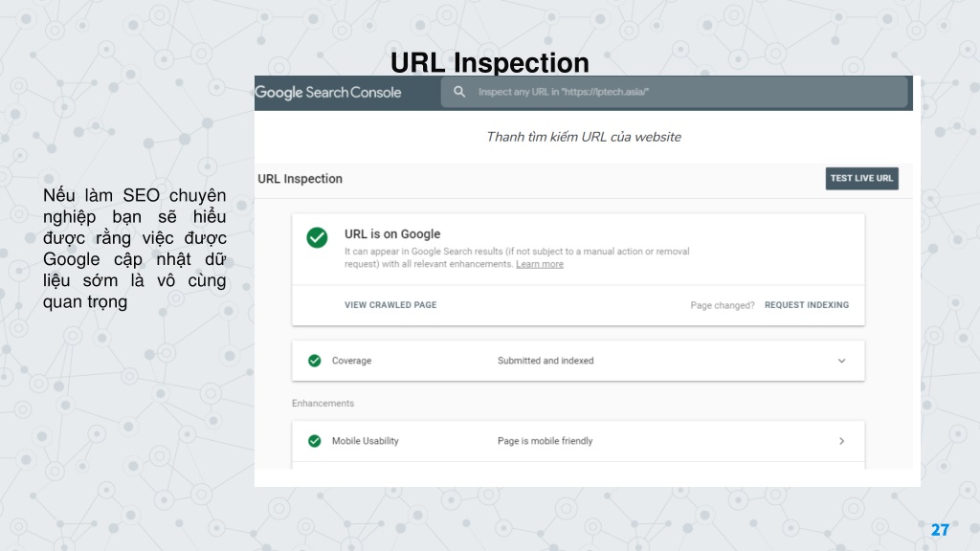Viewport: 980px width, 551px height.
Task: Follow the Learn more link
Action: click(x=540, y=264)
